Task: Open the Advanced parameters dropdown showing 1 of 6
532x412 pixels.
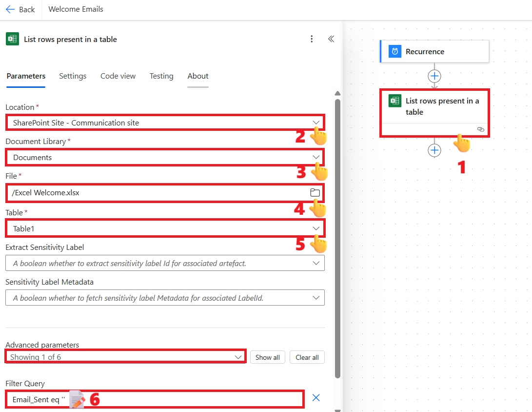Action: 239,356
